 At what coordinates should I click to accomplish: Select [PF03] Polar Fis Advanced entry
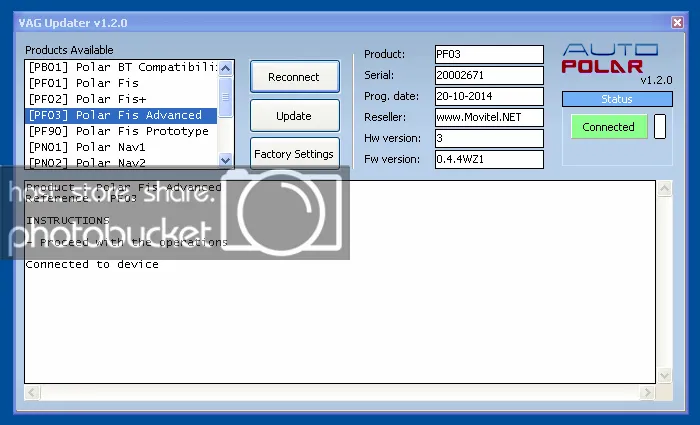[121, 115]
